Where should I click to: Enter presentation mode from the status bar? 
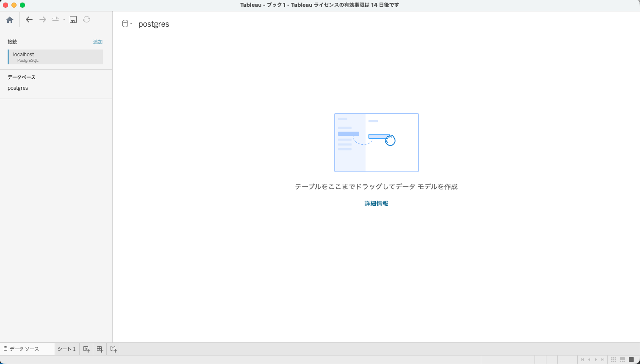[632, 359]
